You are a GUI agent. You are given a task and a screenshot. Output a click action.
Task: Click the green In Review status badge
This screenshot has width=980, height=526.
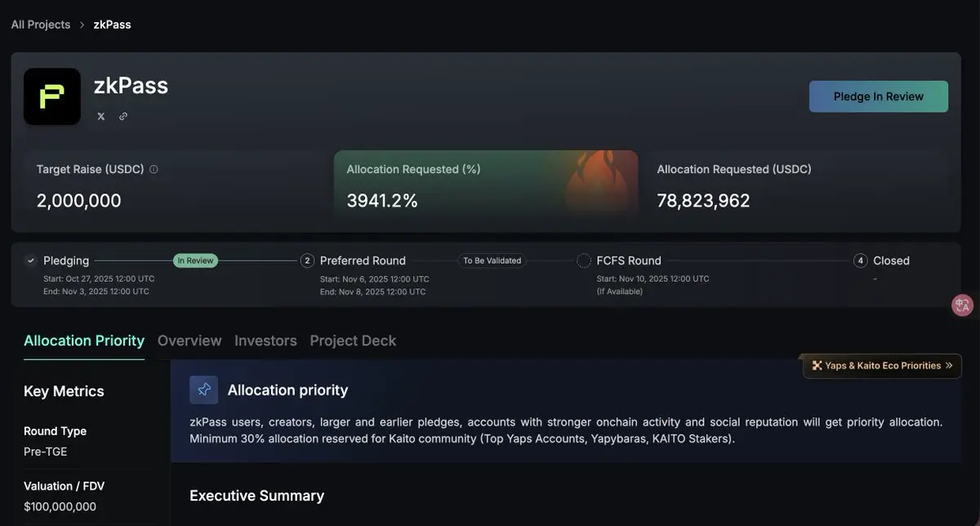(195, 261)
